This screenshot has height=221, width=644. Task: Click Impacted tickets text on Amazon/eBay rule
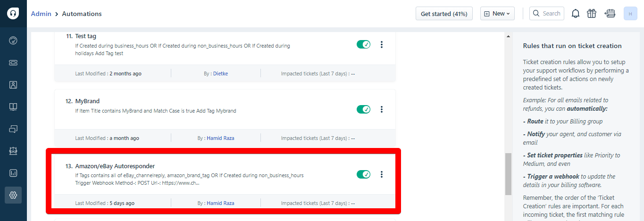pos(318,203)
